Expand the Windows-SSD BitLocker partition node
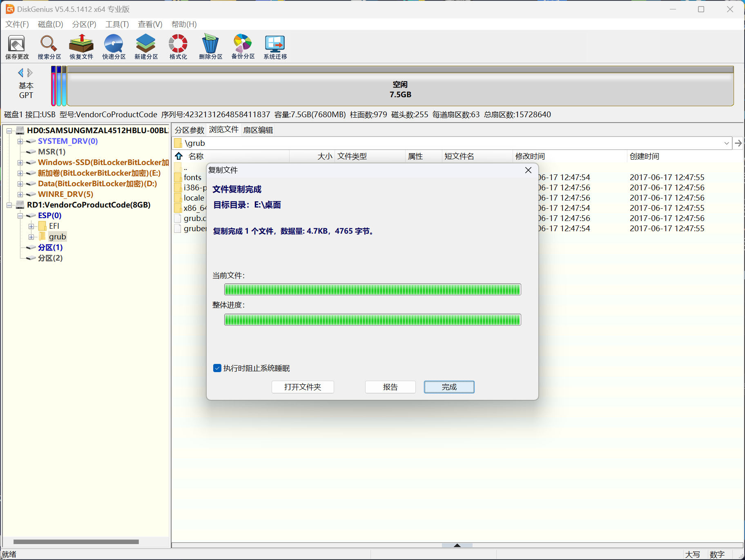The height and width of the screenshot is (560, 745). tap(20, 163)
